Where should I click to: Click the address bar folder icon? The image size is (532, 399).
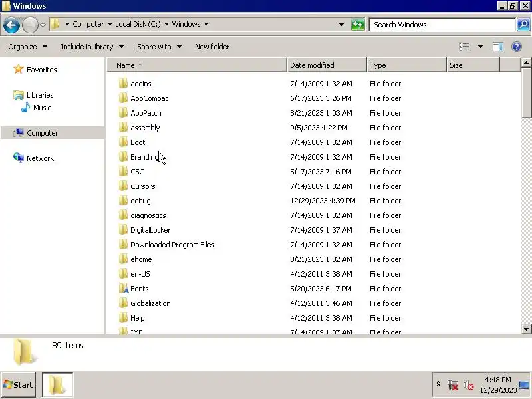pos(55,24)
